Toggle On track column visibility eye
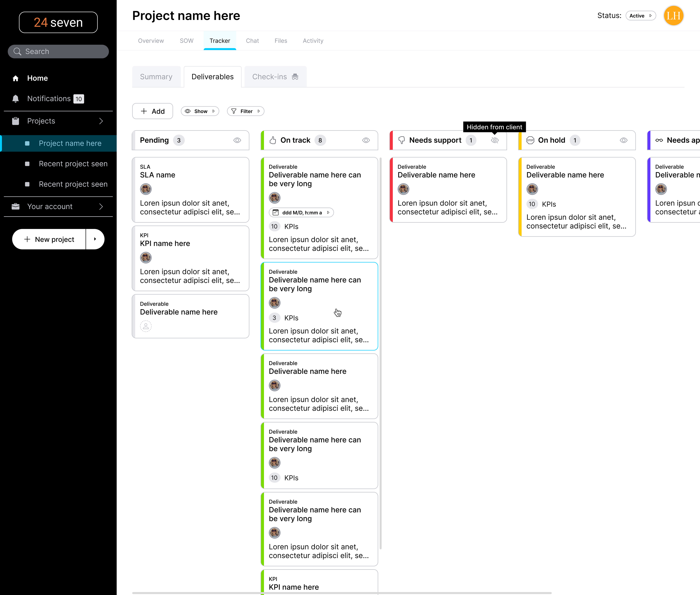This screenshot has width=700, height=595. tap(366, 140)
